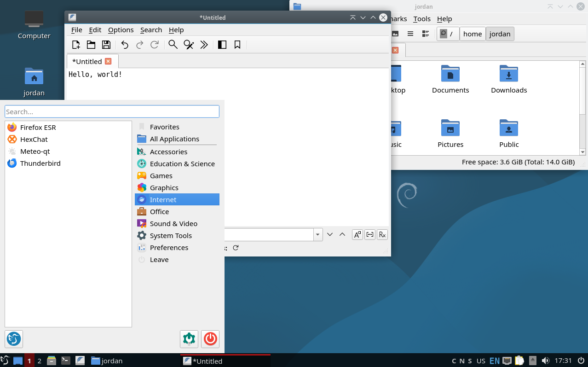Open the Documents folder in the file manager
Image resolution: width=588 pixels, height=367 pixels.
450,79
